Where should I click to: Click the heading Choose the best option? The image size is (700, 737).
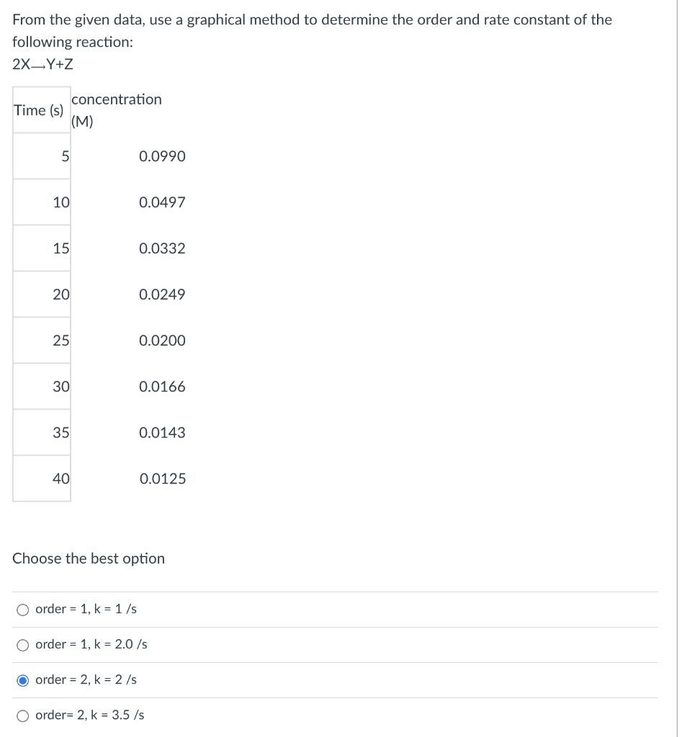pyautogui.click(x=88, y=558)
